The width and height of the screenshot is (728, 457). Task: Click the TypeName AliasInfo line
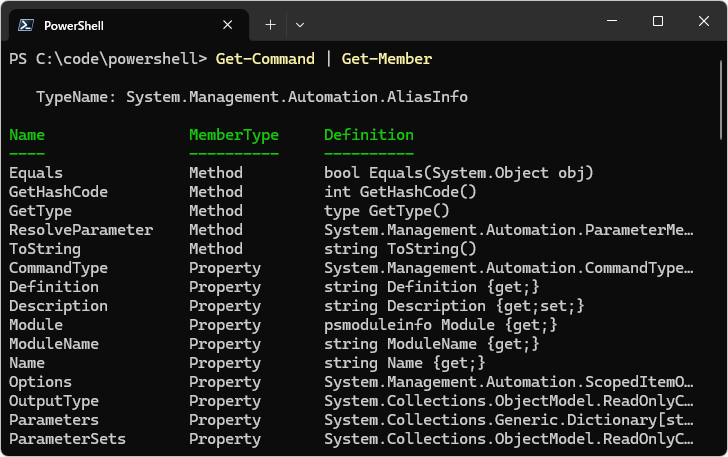[251, 97]
